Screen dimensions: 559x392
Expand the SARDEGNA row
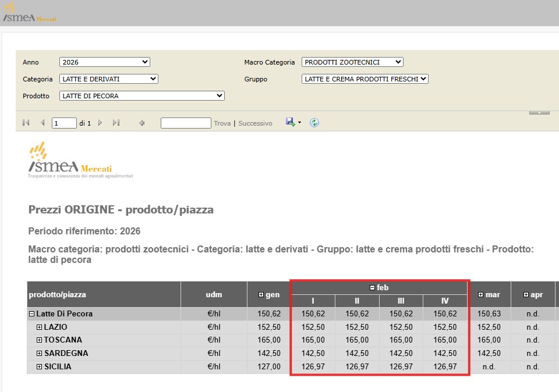tap(39, 353)
